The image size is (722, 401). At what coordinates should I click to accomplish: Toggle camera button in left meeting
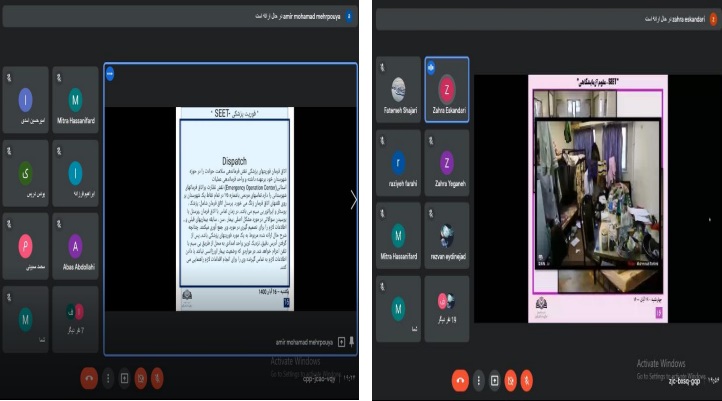coord(141,380)
